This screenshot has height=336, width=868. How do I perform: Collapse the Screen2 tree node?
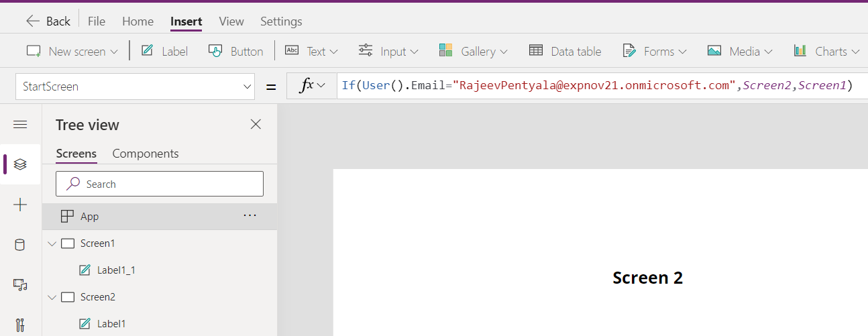click(52, 297)
